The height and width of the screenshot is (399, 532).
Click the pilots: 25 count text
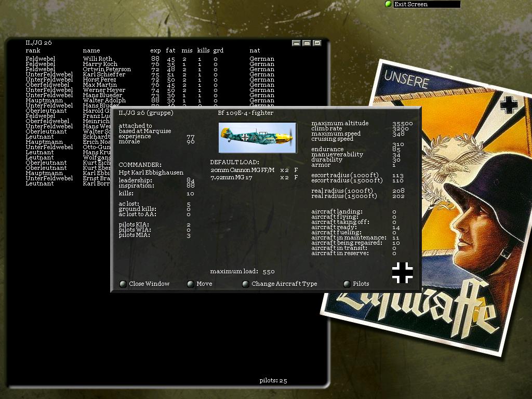click(273, 381)
